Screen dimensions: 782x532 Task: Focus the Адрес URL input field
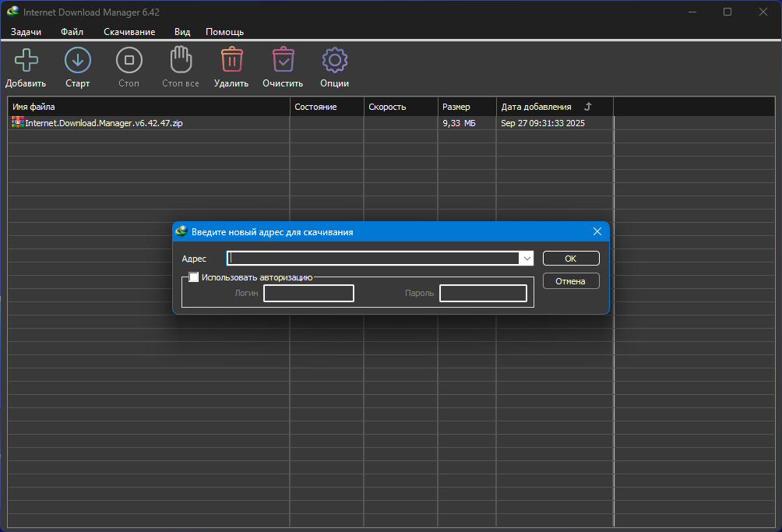(x=372, y=259)
